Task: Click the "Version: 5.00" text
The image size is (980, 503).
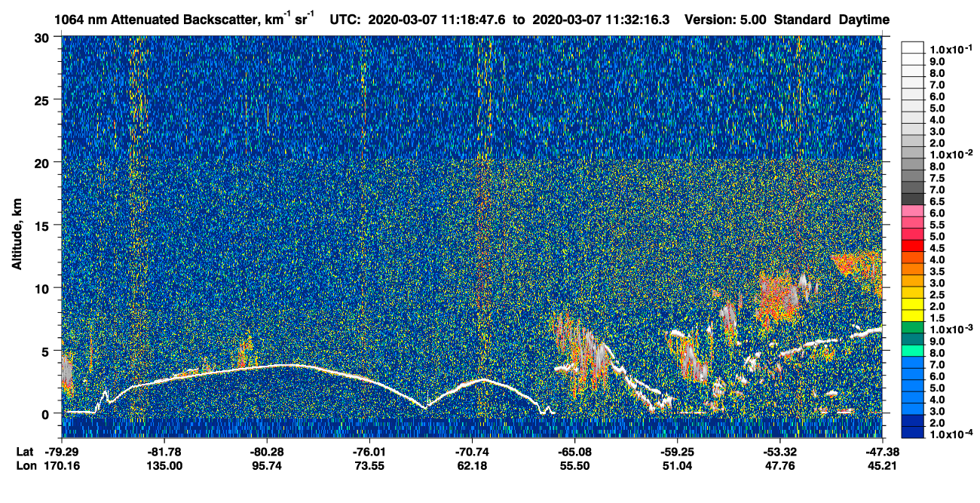Action: coord(725,20)
